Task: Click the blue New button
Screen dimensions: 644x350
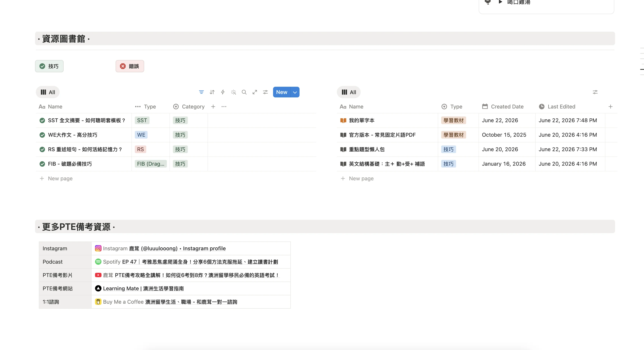Action: pyautogui.click(x=282, y=92)
